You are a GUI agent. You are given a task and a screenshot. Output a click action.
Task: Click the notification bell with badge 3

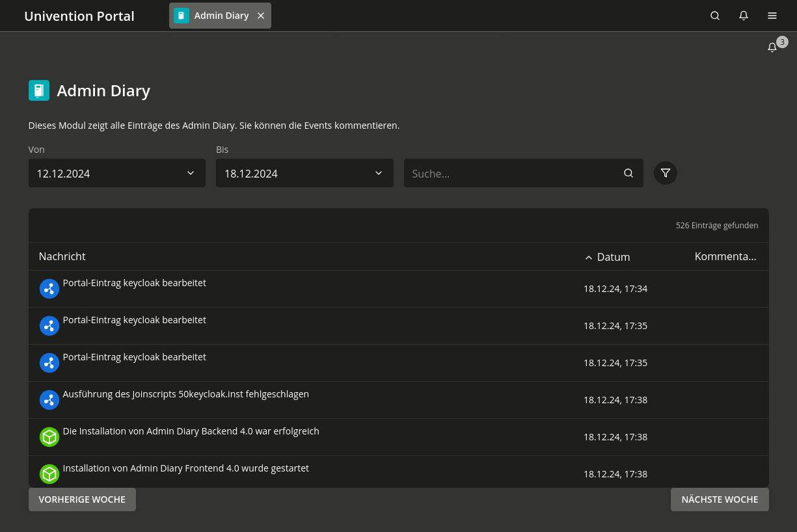772,47
